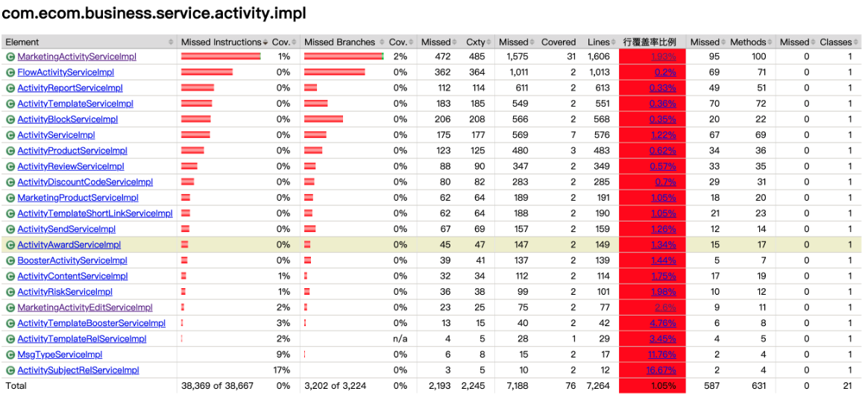
Task: Click the class icon beside ActivitySubjectRelServiceImpl
Action: click(10, 371)
